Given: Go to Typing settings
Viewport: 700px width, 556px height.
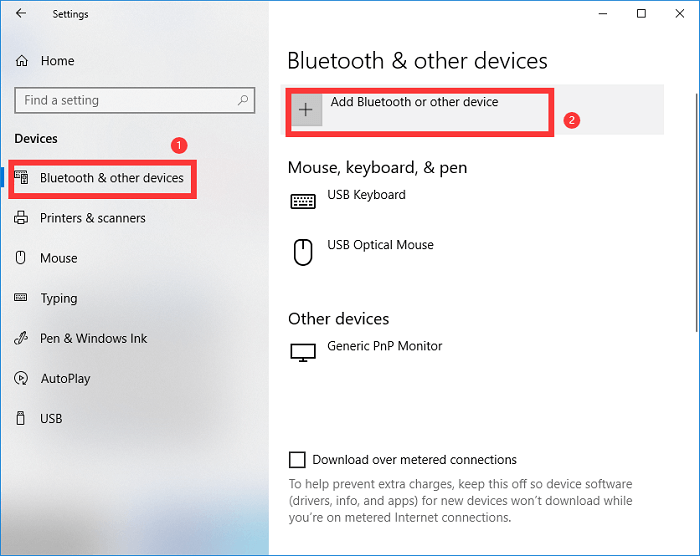Looking at the screenshot, I should [x=58, y=298].
